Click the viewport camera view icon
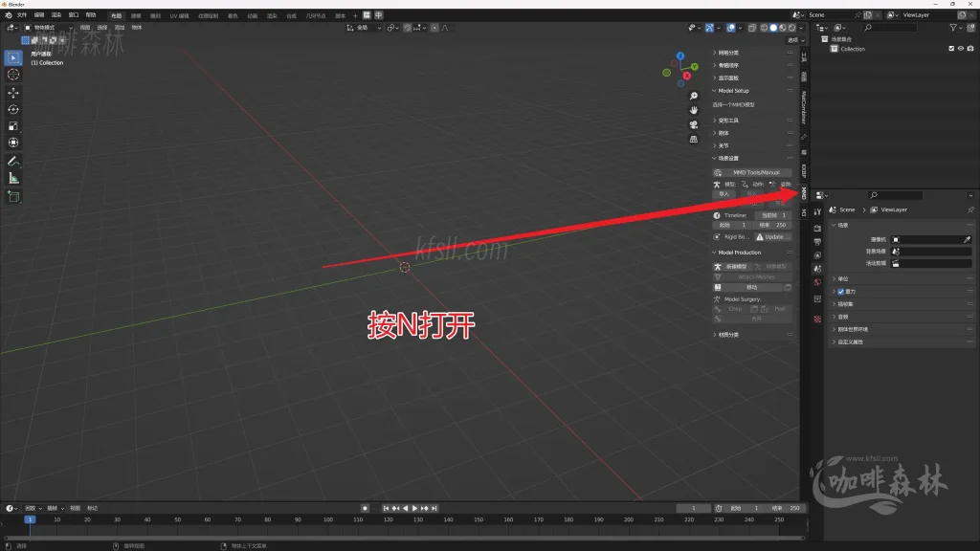The width and height of the screenshot is (980, 551). tap(693, 123)
